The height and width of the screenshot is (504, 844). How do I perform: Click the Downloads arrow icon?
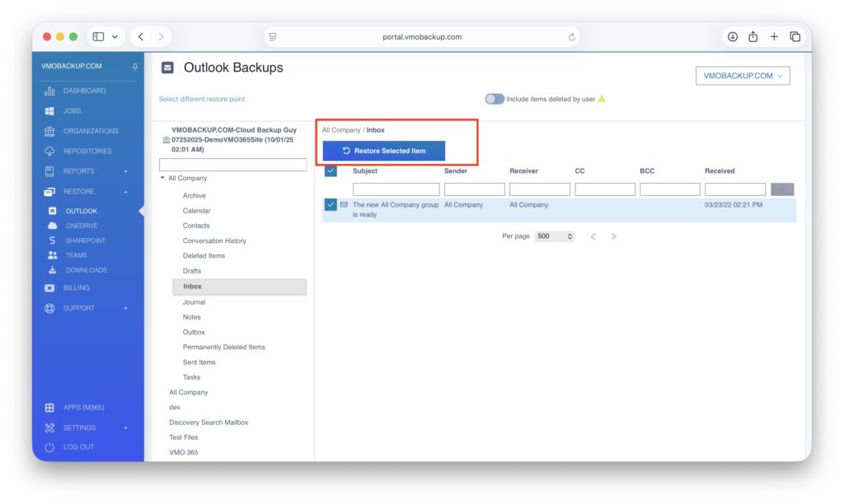[x=53, y=270]
